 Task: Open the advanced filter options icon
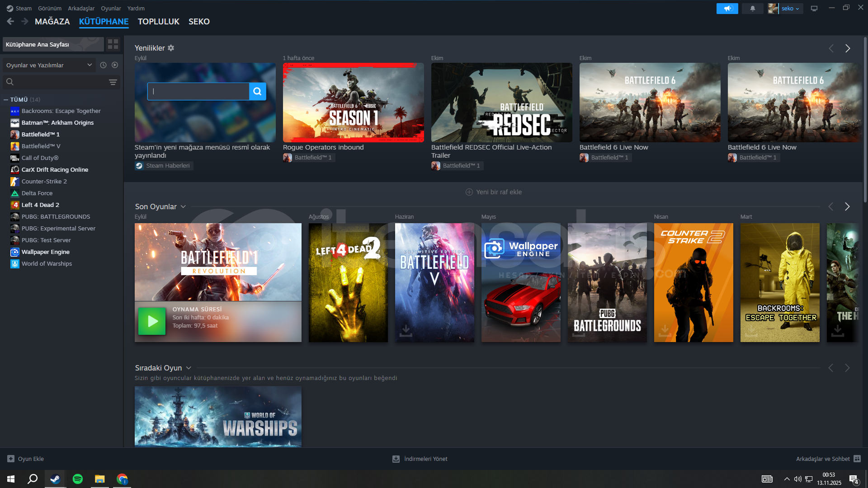(113, 82)
